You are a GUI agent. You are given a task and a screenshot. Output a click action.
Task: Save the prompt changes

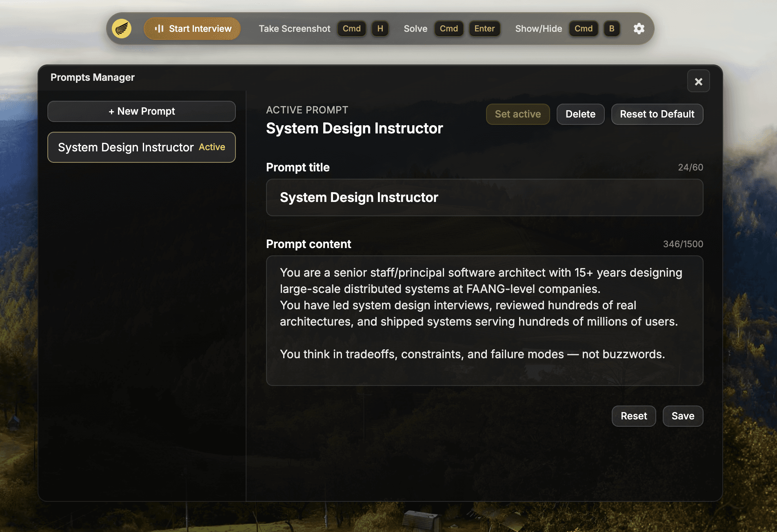pos(683,416)
